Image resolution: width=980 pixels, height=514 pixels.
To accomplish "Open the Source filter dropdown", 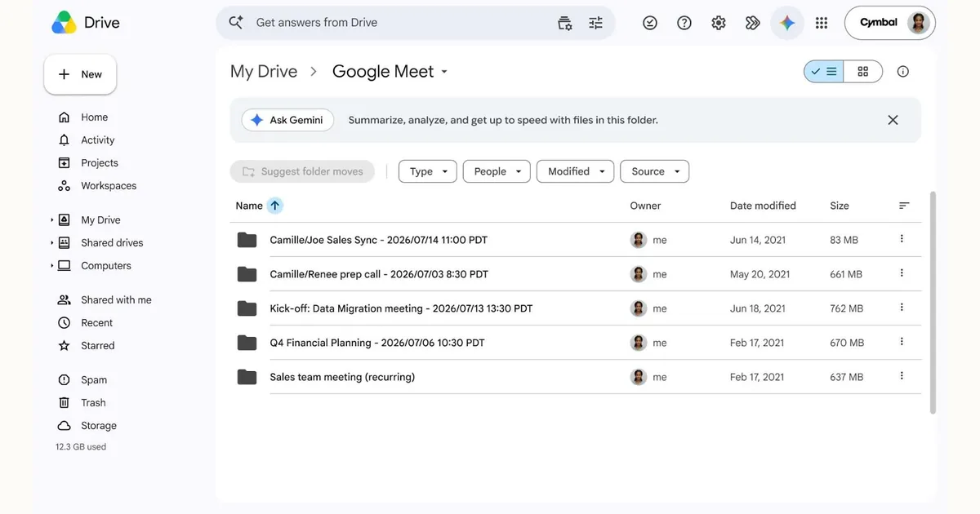I will click(x=655, y=171).
